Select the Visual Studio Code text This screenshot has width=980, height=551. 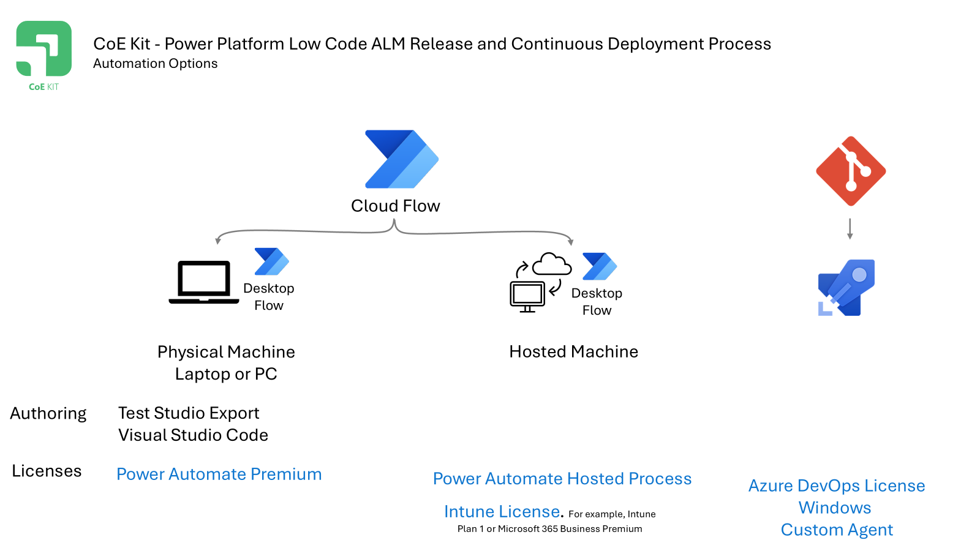click(x=193, y=435)
